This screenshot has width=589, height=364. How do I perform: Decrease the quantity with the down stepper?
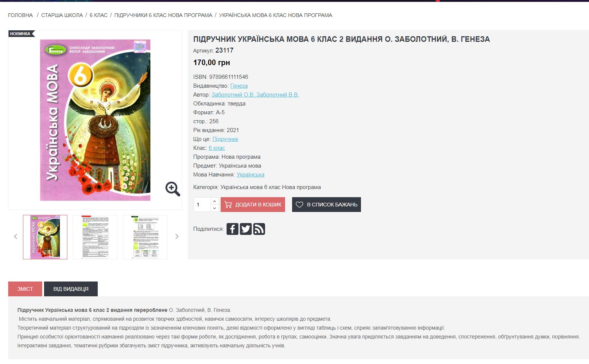click(215, 208)
